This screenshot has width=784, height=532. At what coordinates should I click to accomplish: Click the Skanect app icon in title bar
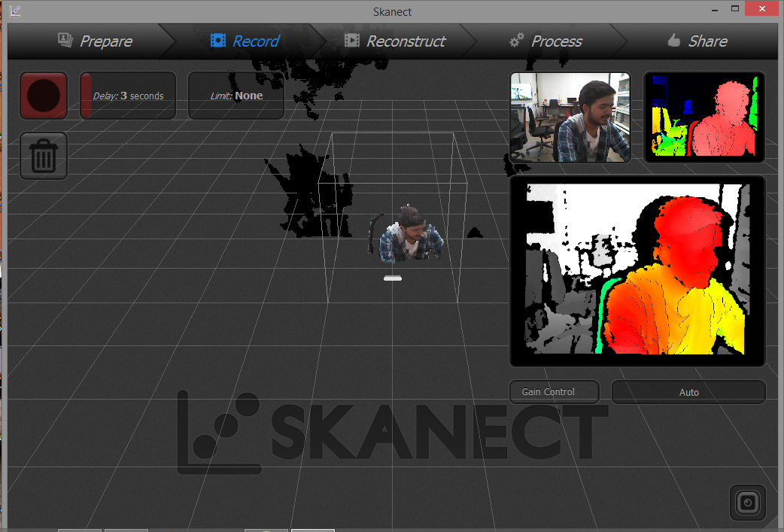coord(14,11)
